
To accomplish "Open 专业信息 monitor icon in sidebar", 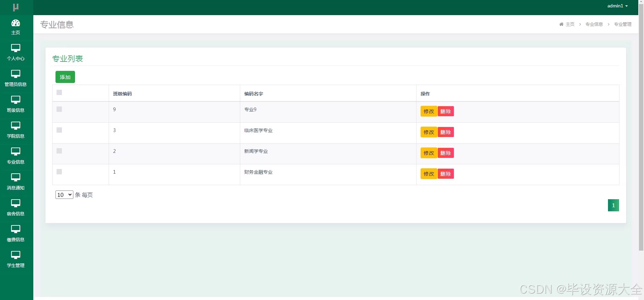I will 16,152.
